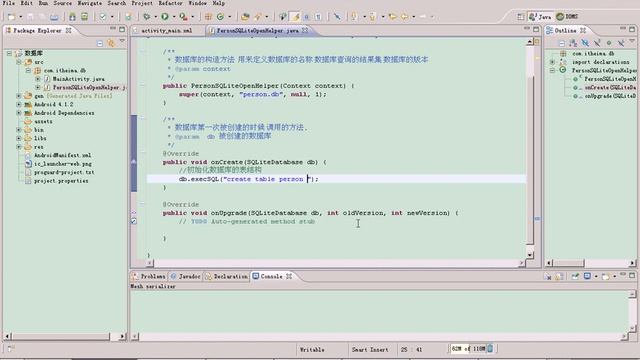Select project.properties in Package Explorer

pos(61,181)
